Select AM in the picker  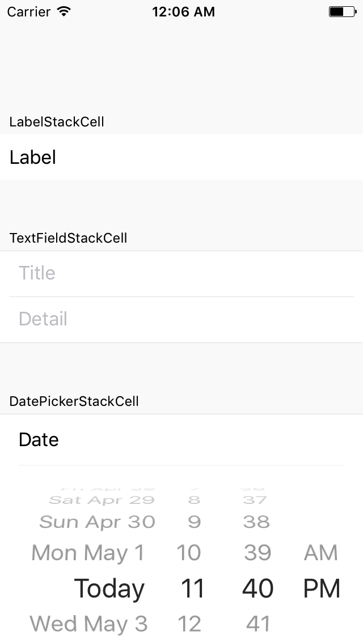[320, 553]
